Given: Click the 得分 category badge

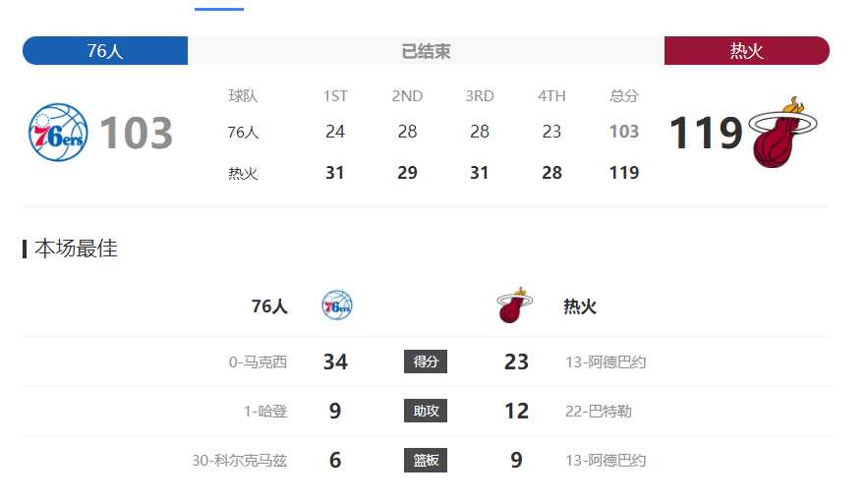Looking at the screenshot, I should click(x=426, y=361).
